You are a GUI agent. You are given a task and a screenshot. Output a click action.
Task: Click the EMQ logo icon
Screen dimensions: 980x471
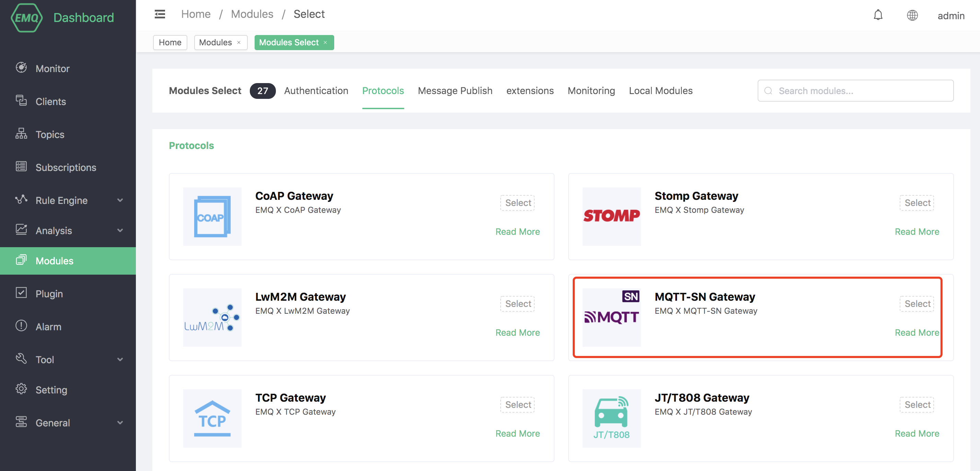coord(27,18)
